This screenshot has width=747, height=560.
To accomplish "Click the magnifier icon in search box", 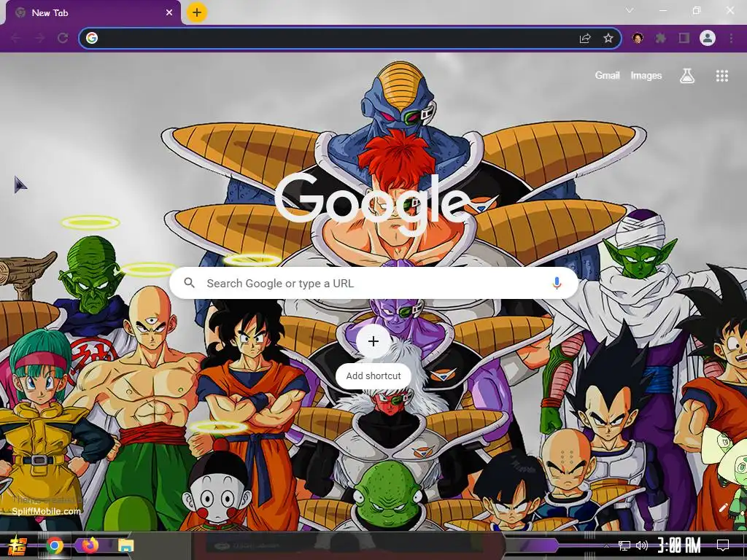I will pos(189,283).
